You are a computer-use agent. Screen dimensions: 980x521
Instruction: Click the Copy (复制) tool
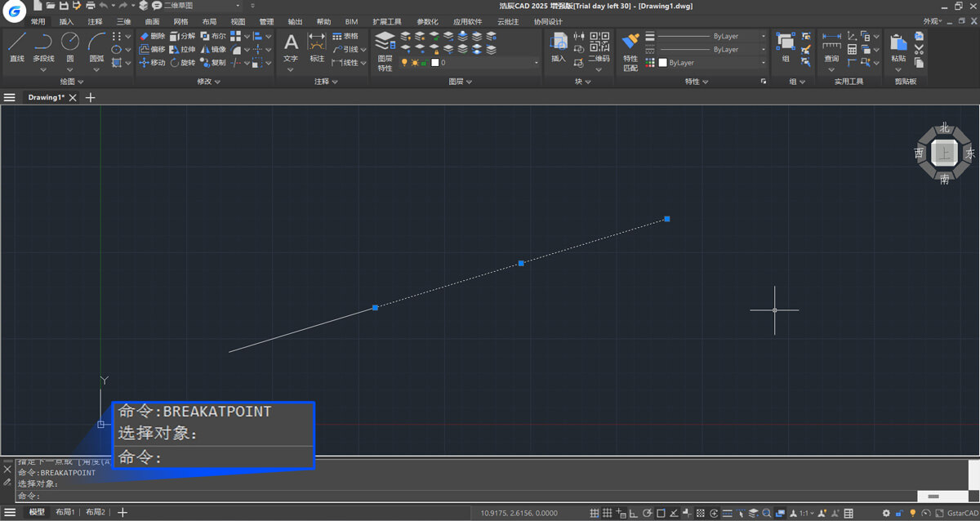[213, 63]
